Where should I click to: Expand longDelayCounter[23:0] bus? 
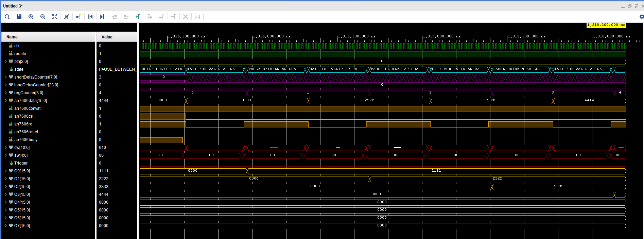pos(6,85)
